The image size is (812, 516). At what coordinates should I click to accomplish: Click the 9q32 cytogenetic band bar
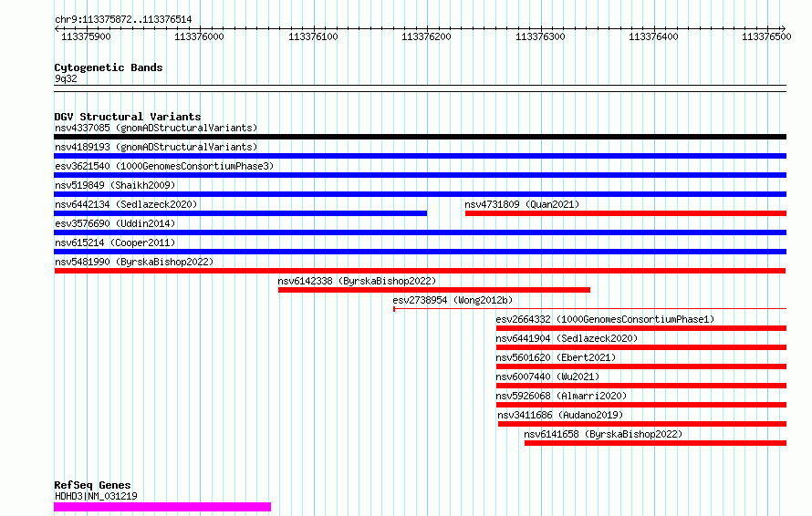click(420, 89)
